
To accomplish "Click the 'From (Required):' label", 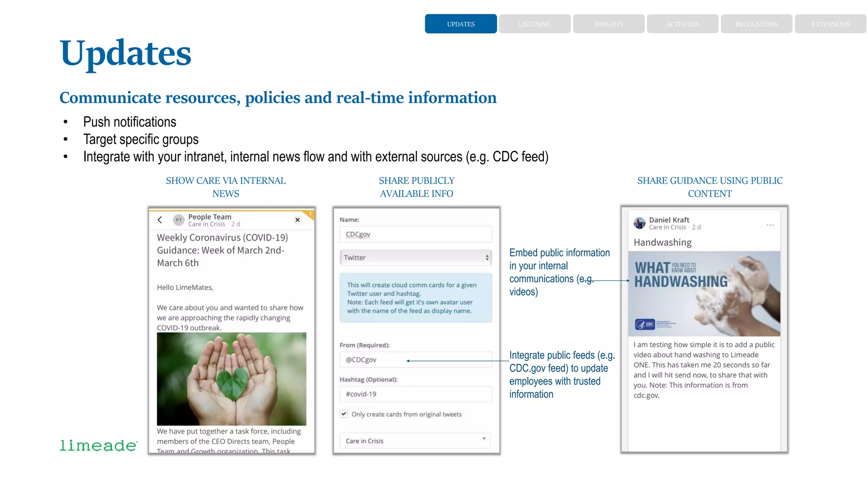I will coord(364,345).
